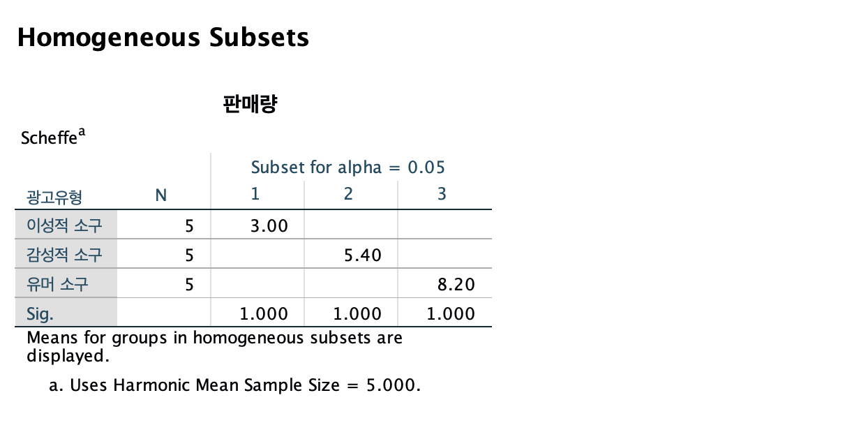Click subset column header 2
This screenshot has width=868, height=423.
click(x=348, y=195)
